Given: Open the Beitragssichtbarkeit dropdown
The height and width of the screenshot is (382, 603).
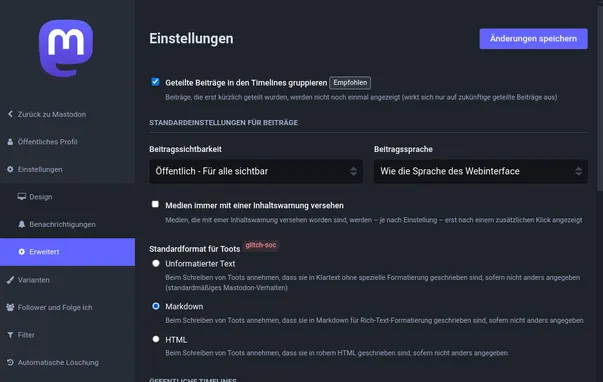Looking at the screenshot, I should (x=256, y=171).
